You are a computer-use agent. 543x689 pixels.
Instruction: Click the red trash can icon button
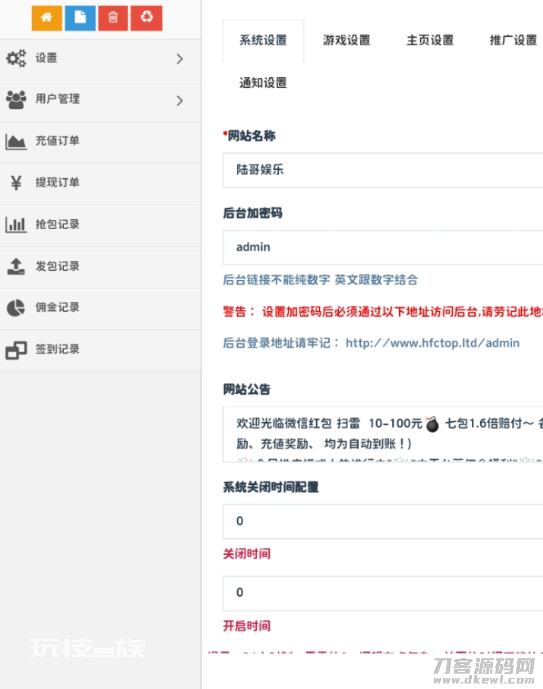coord(113,18)
